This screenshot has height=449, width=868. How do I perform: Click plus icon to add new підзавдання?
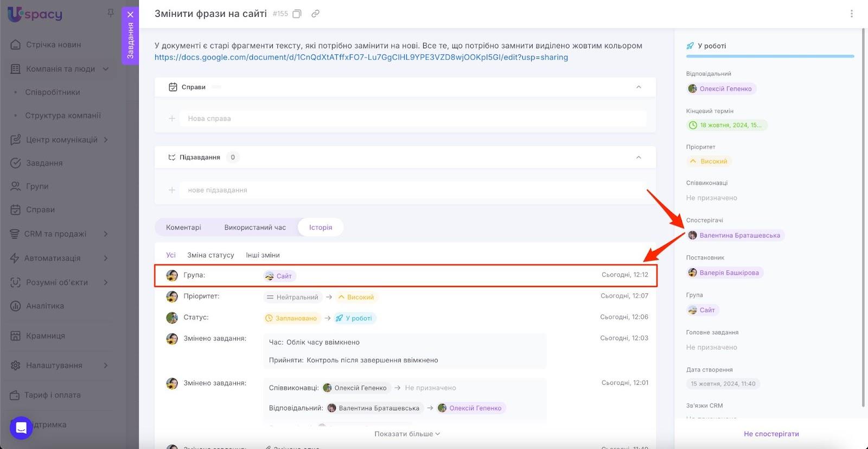[172, 190]
